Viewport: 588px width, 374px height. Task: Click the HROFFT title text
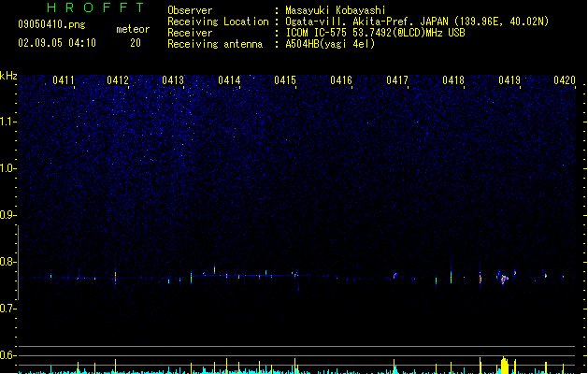pos(95,7)
